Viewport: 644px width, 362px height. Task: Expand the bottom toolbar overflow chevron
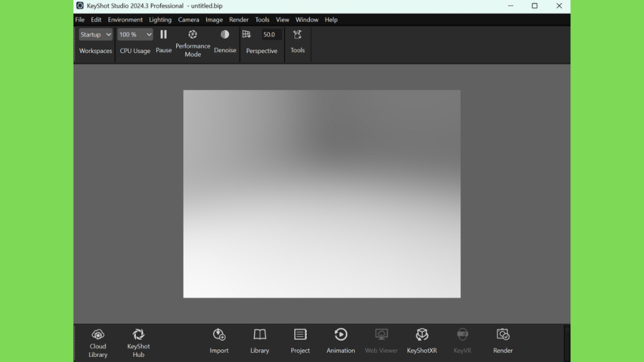[x=567, y=329]
